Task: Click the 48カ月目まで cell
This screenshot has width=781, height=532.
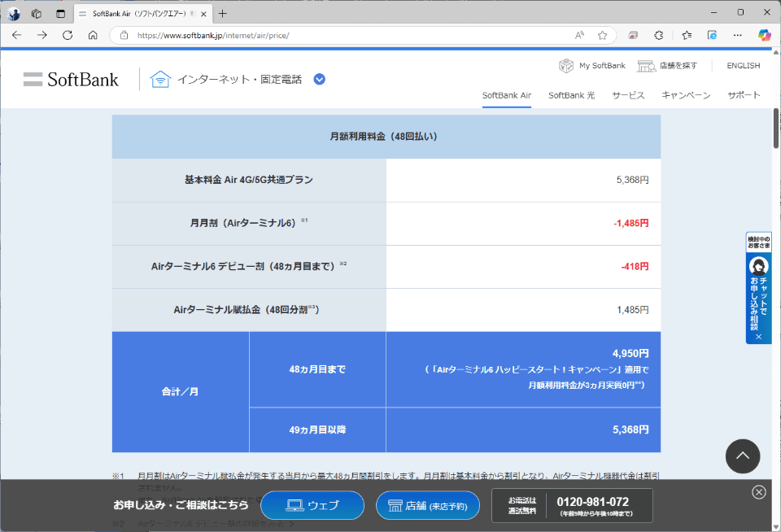Action: click(x=317, y=369)
